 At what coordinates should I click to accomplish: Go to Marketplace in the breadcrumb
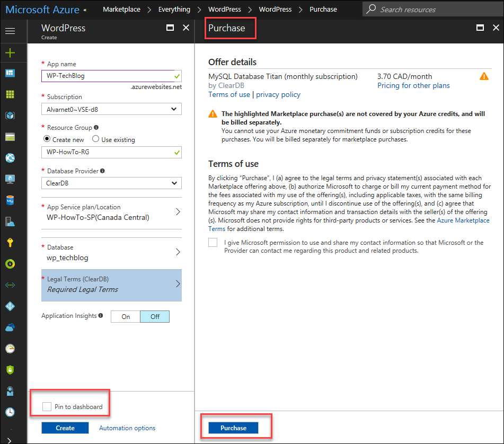coord(121,10)
